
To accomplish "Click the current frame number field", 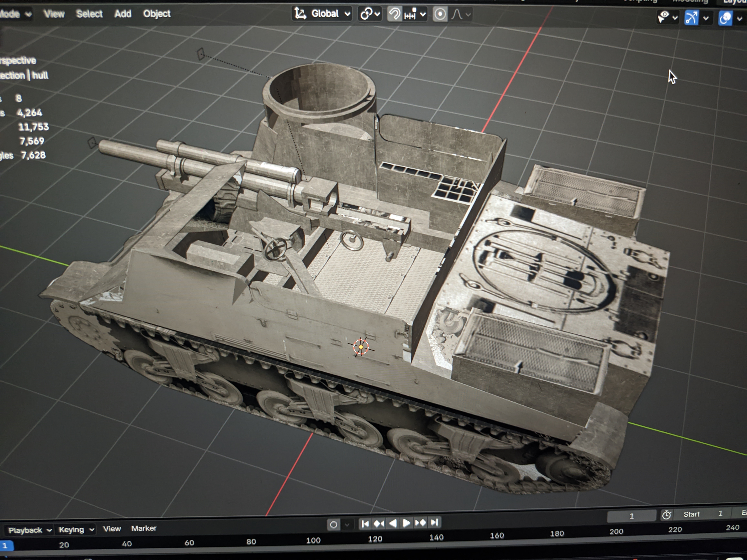I will point(631,516).
